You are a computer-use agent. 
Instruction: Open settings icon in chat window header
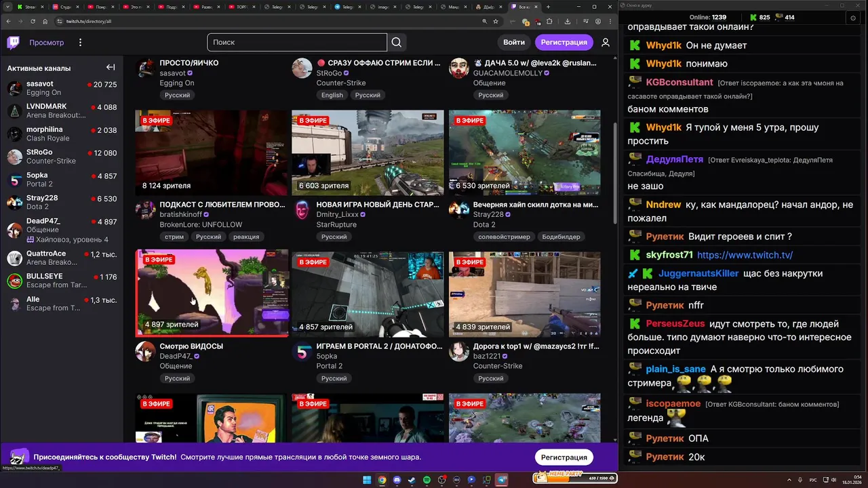tap(853, 18)
